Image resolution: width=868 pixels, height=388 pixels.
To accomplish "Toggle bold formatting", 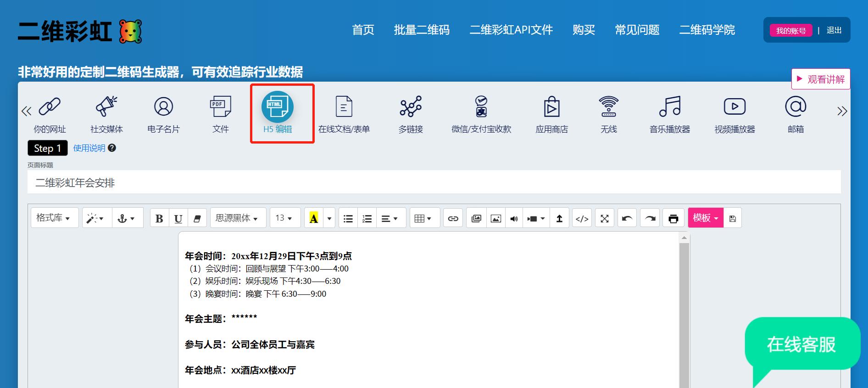I will 159,218.
